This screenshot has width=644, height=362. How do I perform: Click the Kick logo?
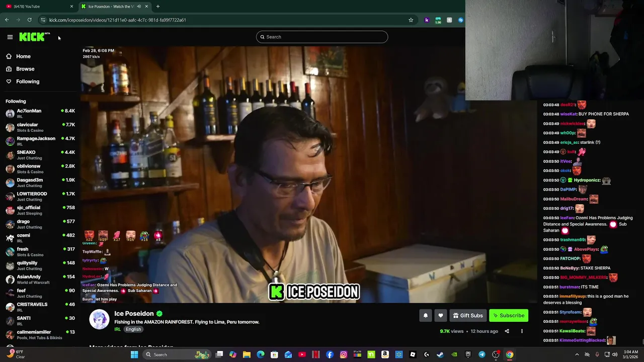[x=34, y=37]
